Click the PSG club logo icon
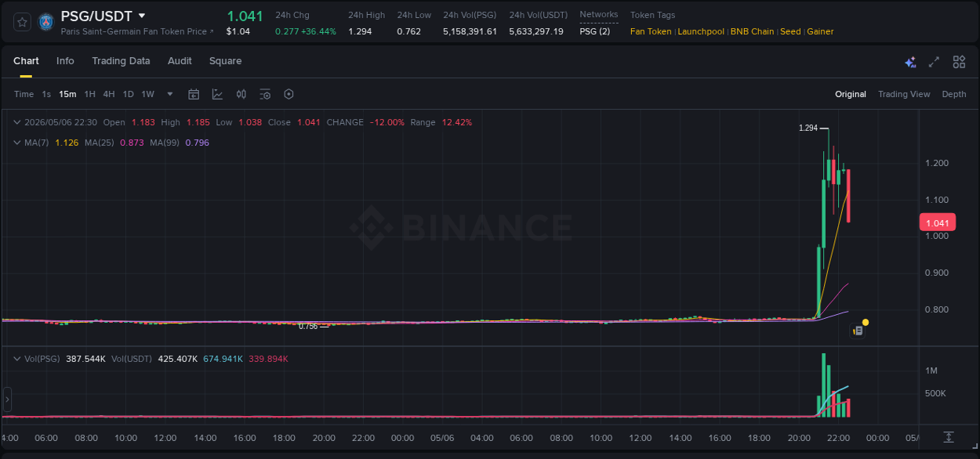The width and height of the screenshot is (980, 459). (46, 22)
